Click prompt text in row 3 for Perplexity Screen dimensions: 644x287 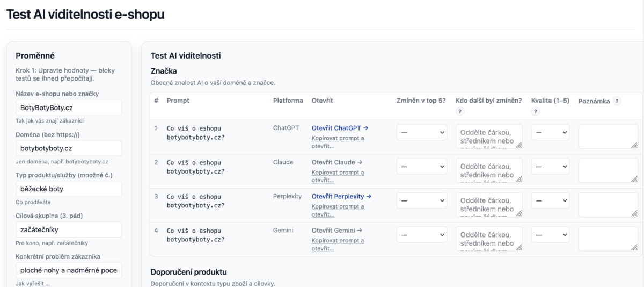point(196,201)
